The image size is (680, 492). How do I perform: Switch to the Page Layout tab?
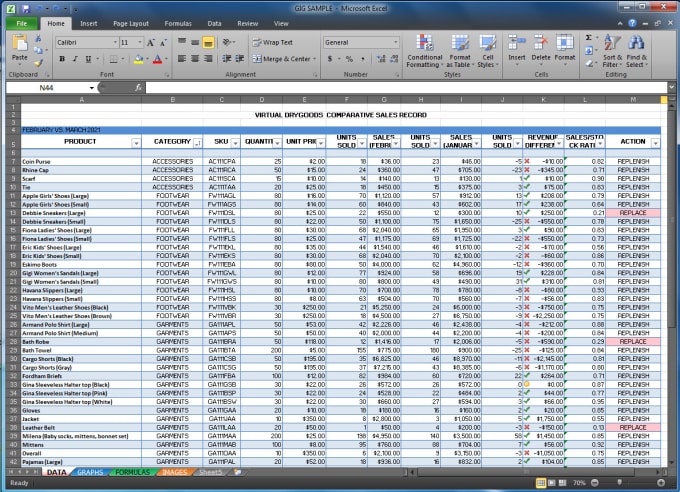pyautogui.click(x=131, y=23)
